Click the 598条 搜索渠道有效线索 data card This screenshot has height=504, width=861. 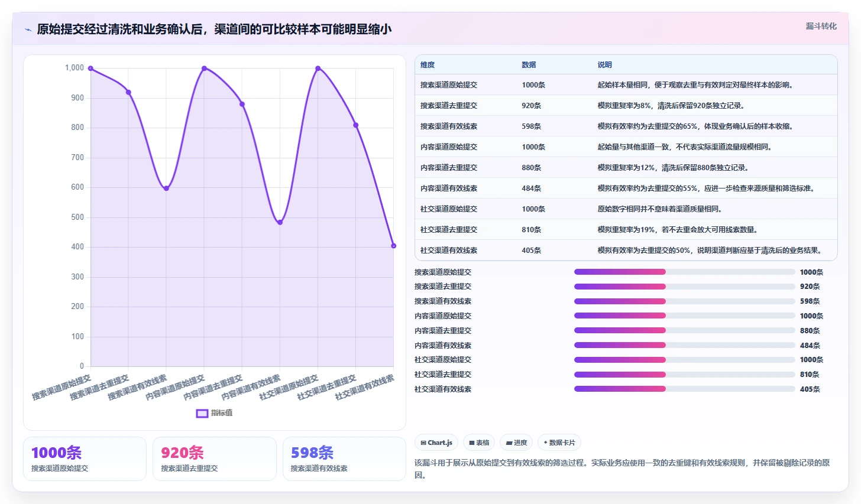click(344, 459)
